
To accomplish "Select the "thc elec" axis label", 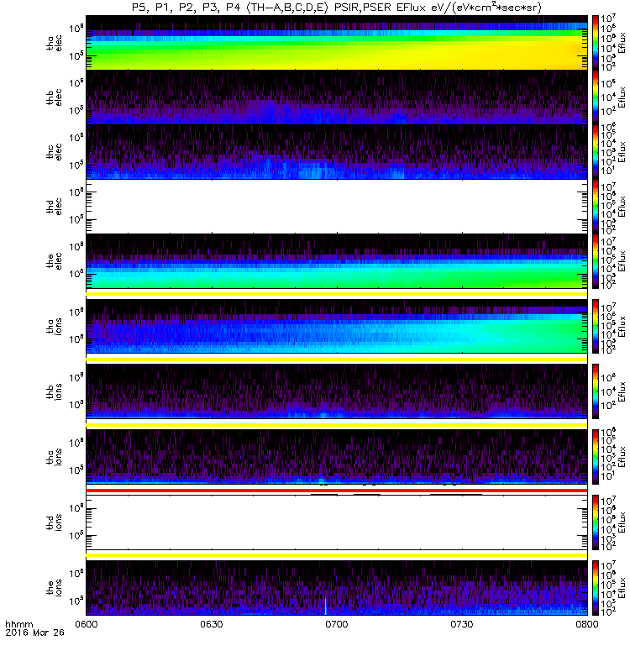I will click(x=54, y=152).
